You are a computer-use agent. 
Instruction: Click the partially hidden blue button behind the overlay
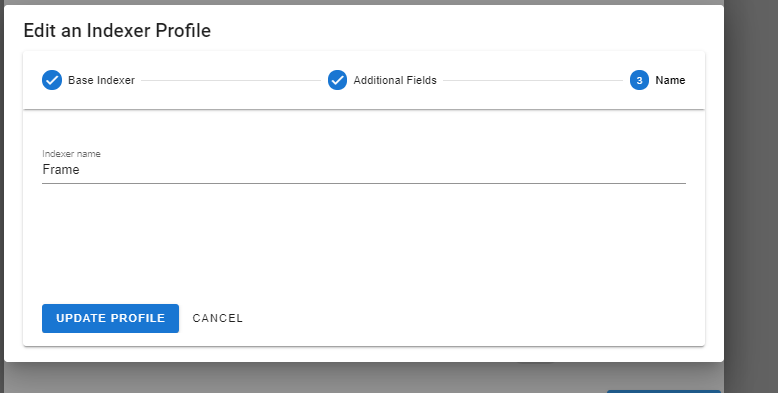coord(664,392)
